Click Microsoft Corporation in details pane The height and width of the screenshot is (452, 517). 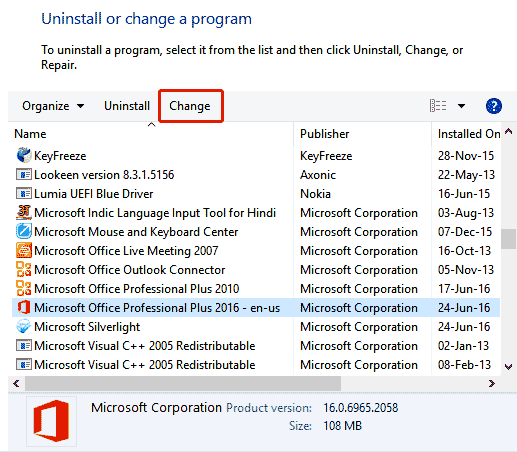click(x=156, y=407)
